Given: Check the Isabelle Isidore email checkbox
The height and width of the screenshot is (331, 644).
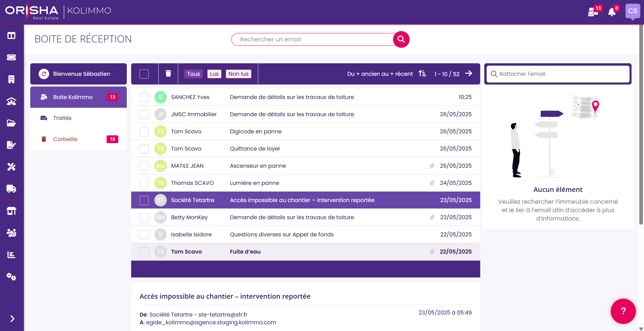Looking at the screenshot, I should point(144,234).
